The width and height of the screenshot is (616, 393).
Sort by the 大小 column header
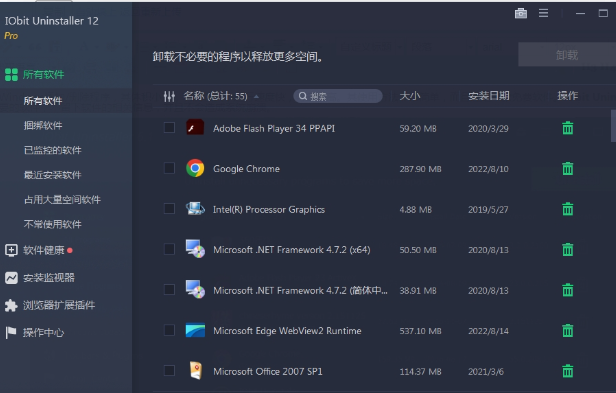tap(410, 95)
